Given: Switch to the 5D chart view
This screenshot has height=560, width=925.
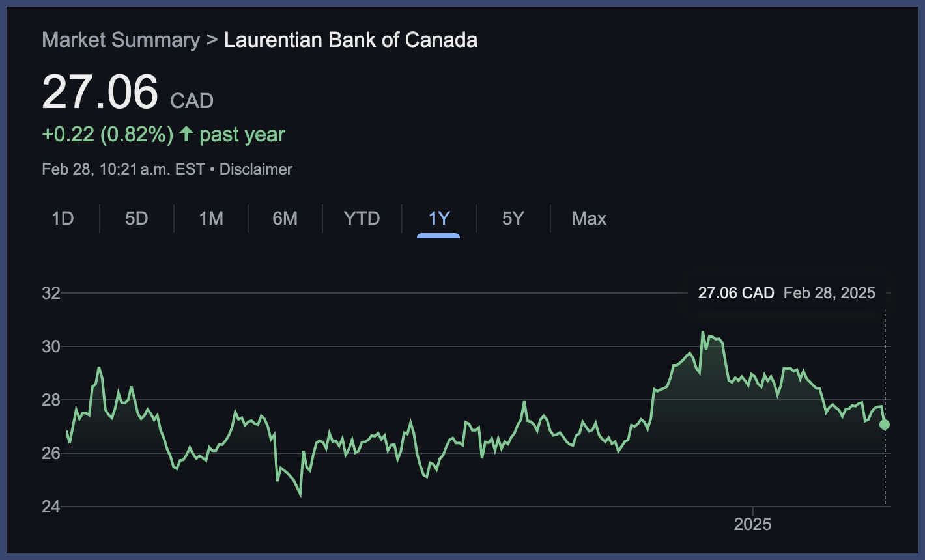Looking at the screenshot, I should click(136, 219).
